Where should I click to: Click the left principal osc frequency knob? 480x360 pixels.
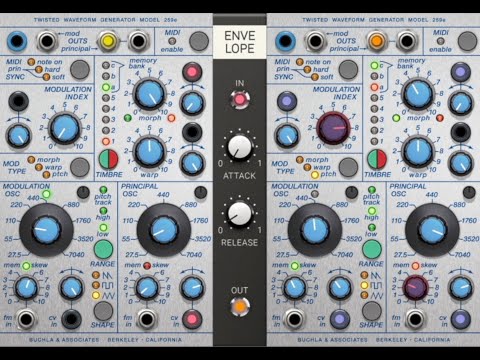tap(164, 230)
